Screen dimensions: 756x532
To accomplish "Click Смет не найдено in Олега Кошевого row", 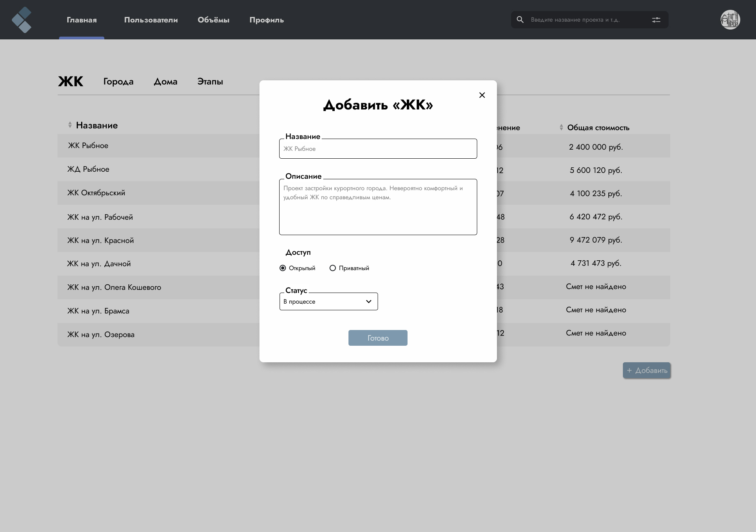I will pos(596,287).
